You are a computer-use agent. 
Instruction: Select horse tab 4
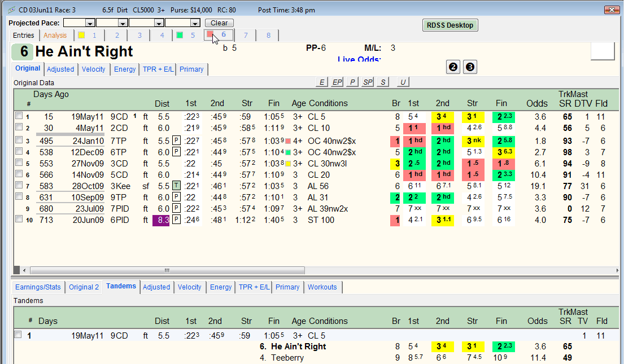162,36
